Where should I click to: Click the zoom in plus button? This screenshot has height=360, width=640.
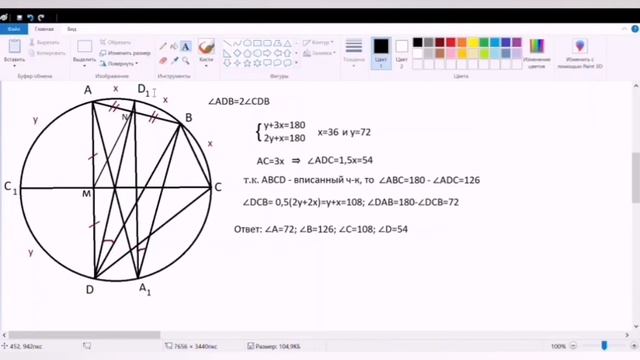634,346
